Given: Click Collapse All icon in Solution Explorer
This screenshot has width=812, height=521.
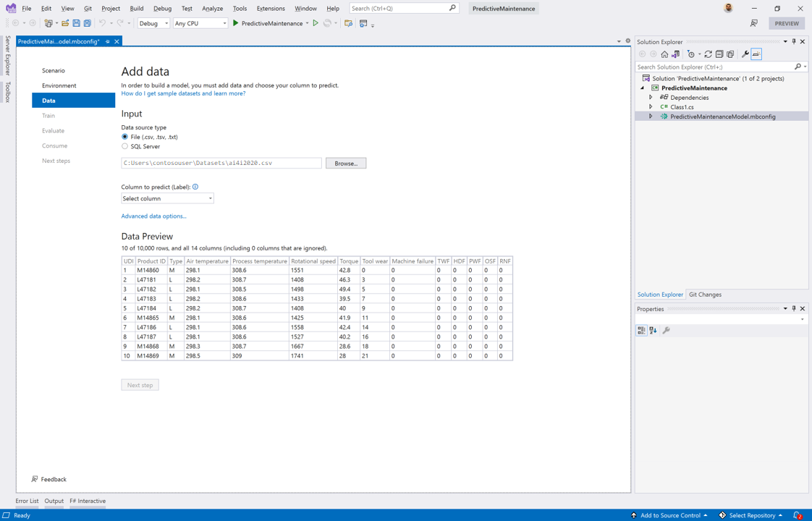Looking at the screenshot, I should coord(719,54).
